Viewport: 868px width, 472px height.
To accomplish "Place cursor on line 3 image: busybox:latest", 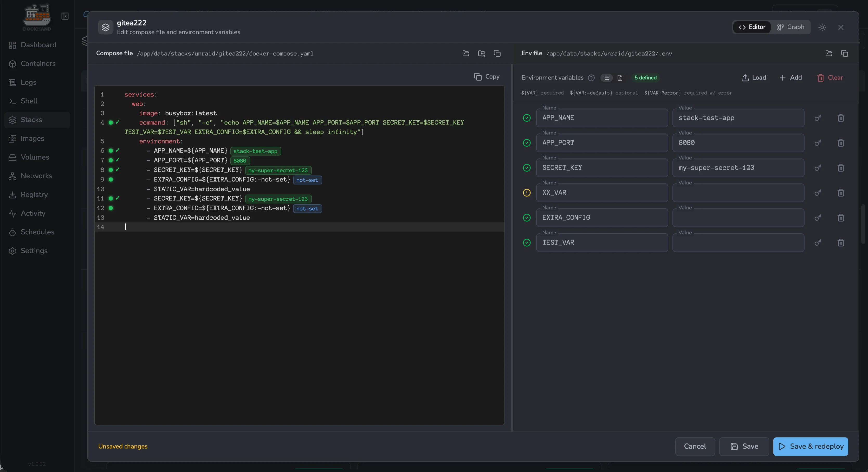I will pos(178,113).
